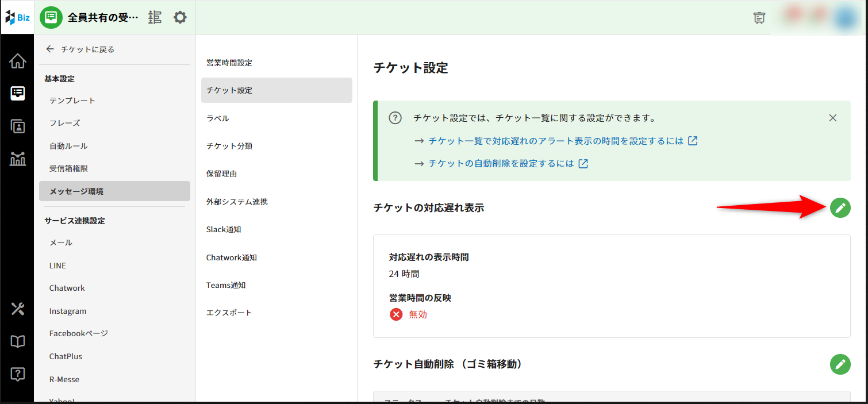Open the manual book icon in left rail
Viewport: 868px width, 404px height.
click(x=18, y=342)
